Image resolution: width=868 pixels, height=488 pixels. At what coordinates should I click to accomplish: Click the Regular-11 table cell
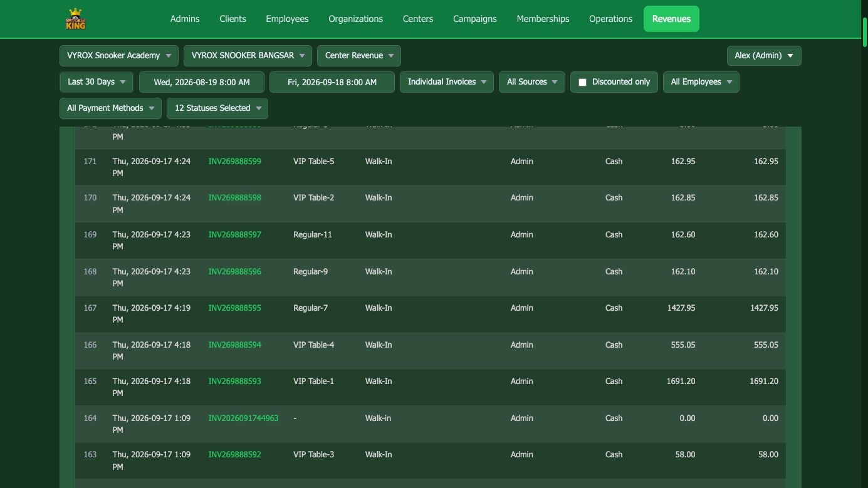313,234
